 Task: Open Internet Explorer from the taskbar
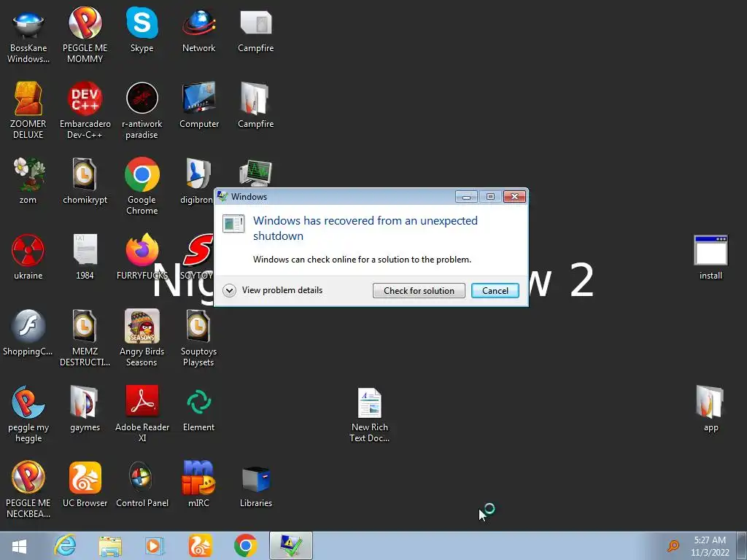tap(65, 545)
